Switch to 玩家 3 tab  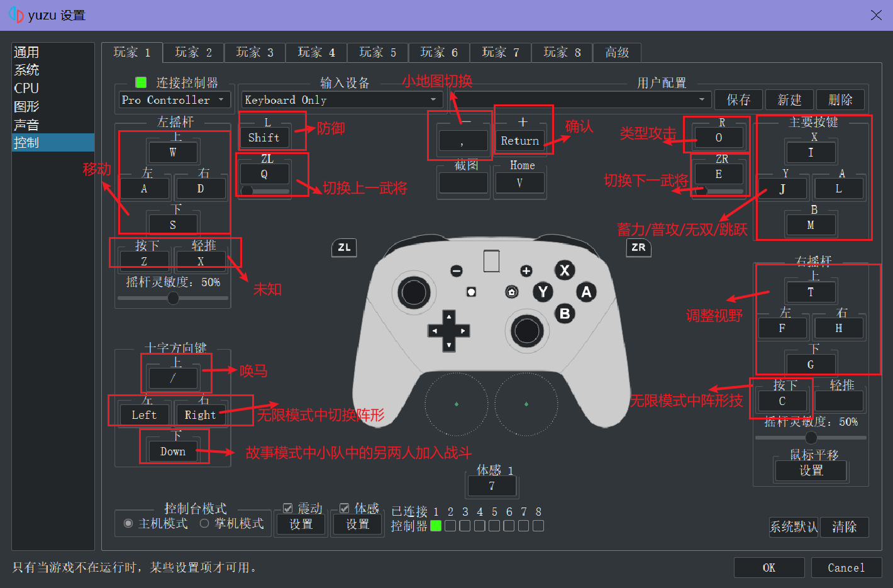[x=255, y=52]
